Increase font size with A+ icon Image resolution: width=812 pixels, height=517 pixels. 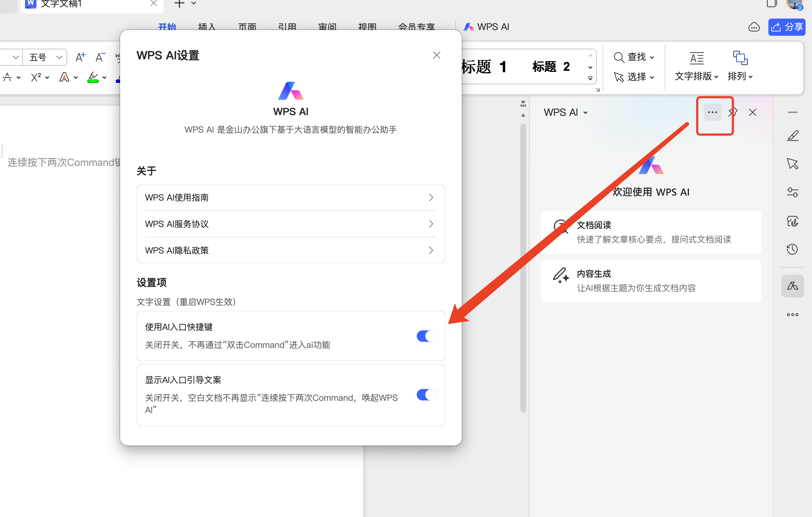(80, 57)
